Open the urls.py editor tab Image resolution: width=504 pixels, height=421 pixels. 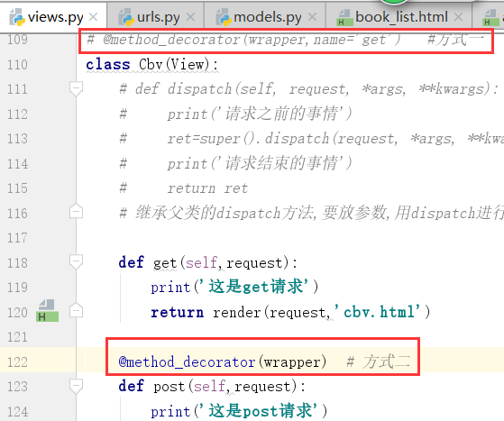point(156,16)
